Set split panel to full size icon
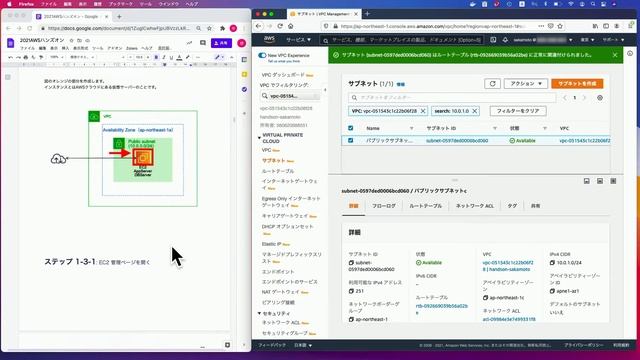The width and height of the screenshot is (640, 360). click(x=613, y=181)
